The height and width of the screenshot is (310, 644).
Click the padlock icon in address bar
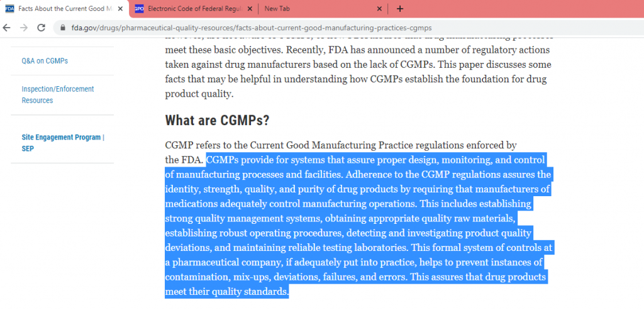click(x=63, y=28)
